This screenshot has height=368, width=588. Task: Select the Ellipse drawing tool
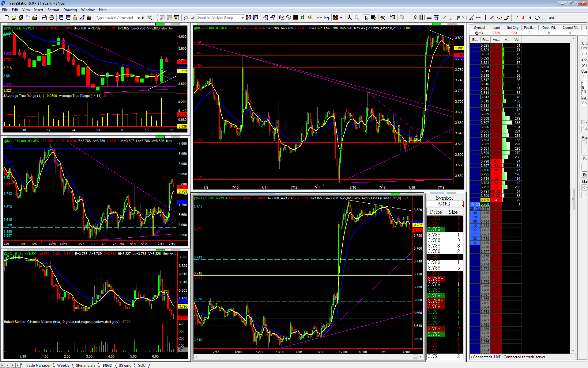[537, 18]
